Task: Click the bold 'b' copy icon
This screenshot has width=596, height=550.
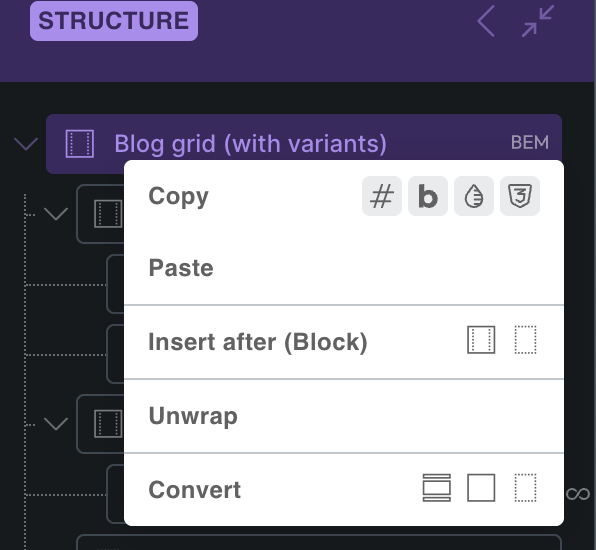Action: tap(428, 196)
